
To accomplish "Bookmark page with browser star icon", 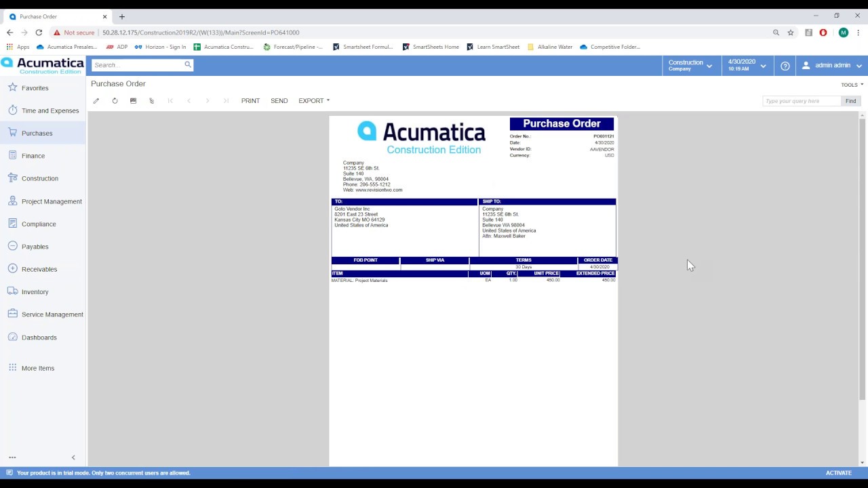I will coord(791,33).
